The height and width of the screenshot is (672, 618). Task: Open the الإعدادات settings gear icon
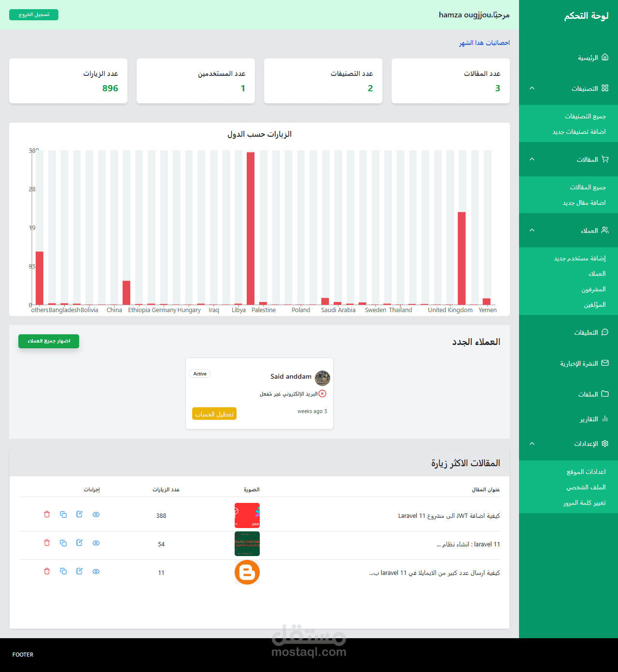605,443
